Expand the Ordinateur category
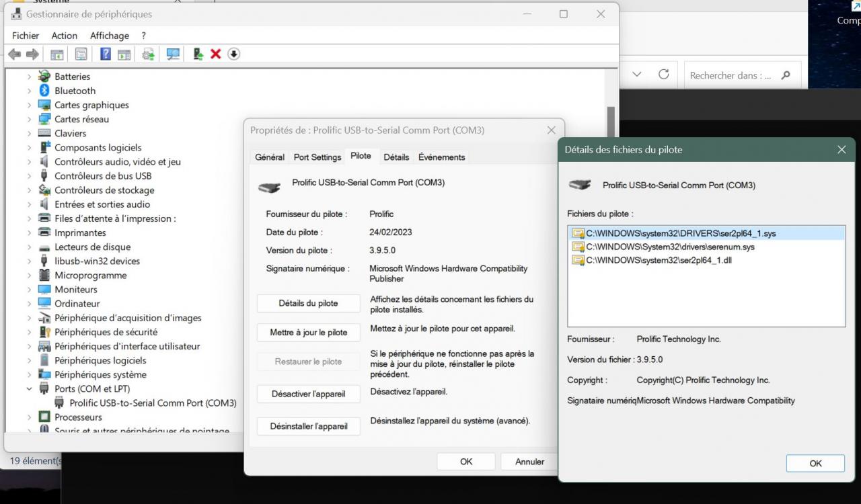861x504 pixels. (x=29, y=303)
